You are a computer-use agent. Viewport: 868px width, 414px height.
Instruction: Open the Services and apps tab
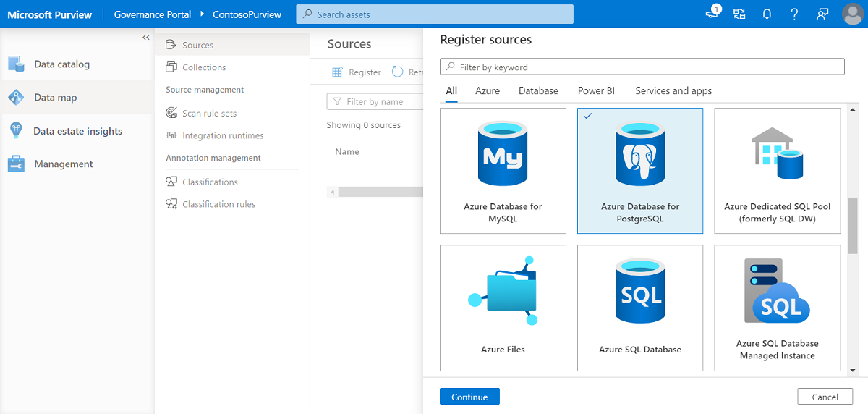(x=673, y=90)
